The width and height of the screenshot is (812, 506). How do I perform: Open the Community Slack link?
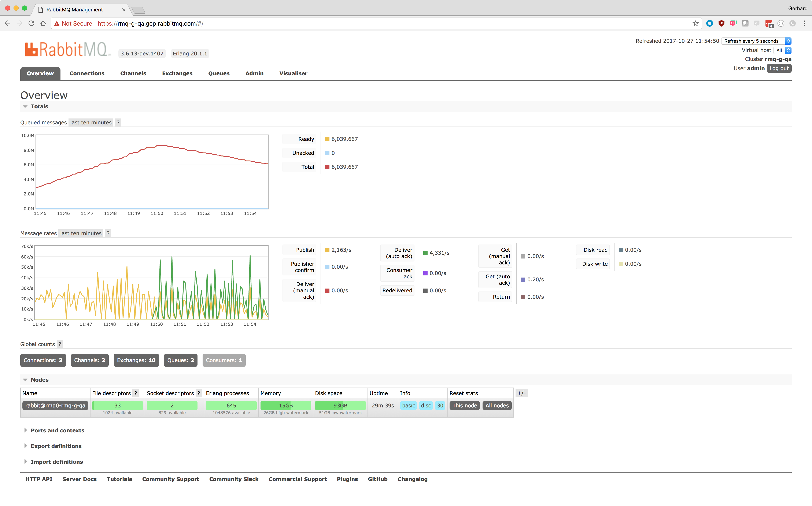234,479
